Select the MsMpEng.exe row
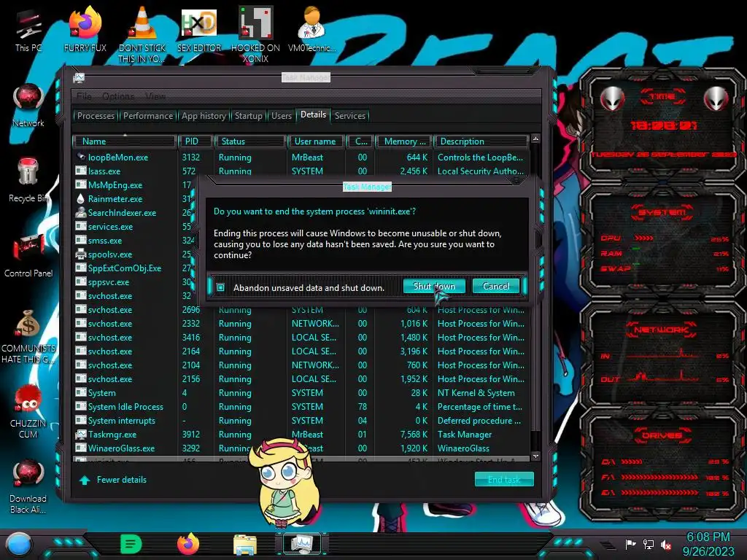Screen dimensions: 747x560 point(133,184)
